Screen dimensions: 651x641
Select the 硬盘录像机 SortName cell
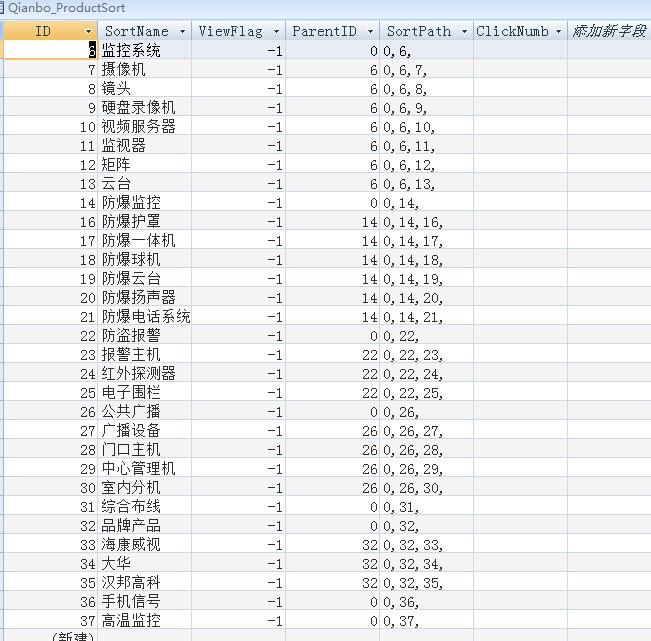click(145, 108)
